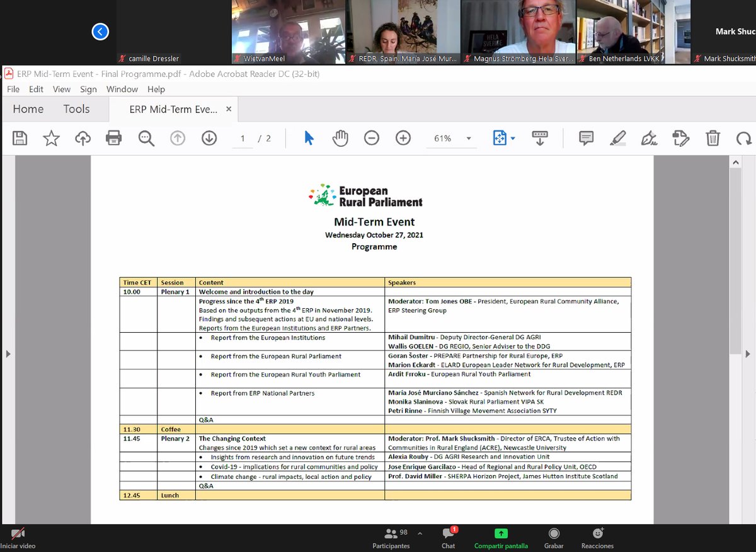Start recording with Grabar button

coord(554,539)
